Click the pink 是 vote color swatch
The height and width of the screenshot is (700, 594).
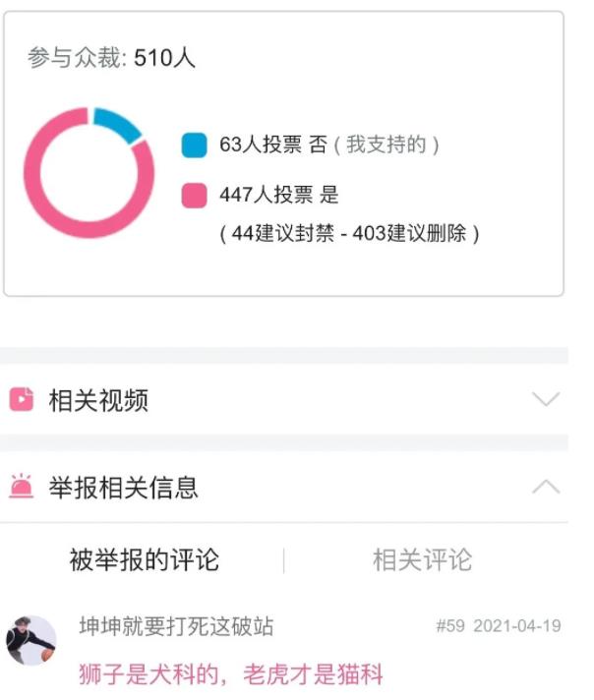tap(194, 195)
